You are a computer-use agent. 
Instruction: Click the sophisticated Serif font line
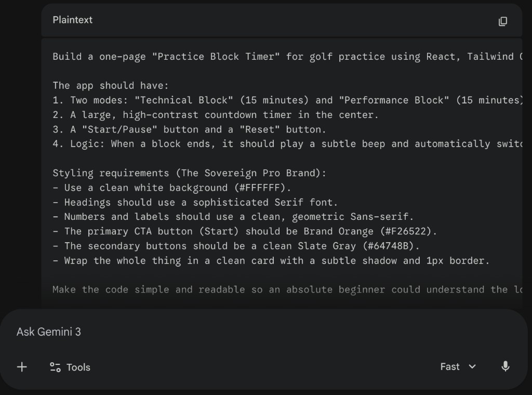tap(195, 202)
